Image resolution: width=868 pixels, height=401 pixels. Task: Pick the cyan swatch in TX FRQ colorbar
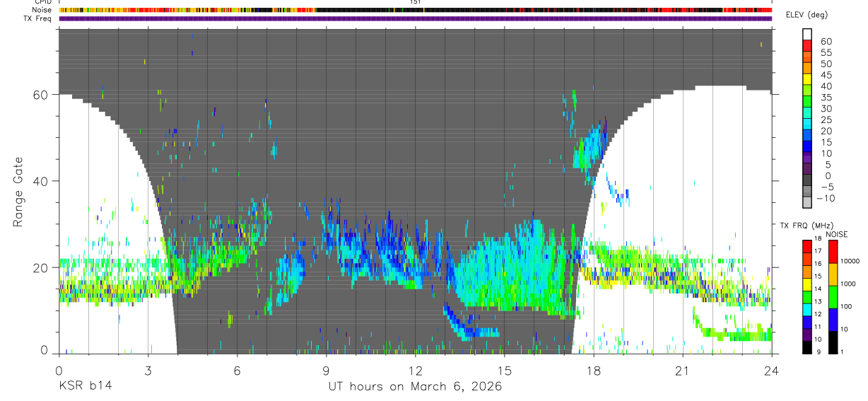(x=807, y=309)
